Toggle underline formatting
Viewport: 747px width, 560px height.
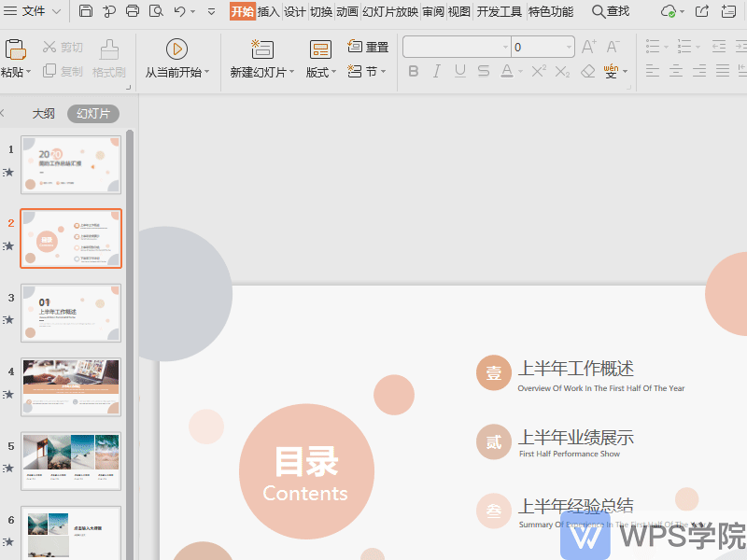[460, 70]
